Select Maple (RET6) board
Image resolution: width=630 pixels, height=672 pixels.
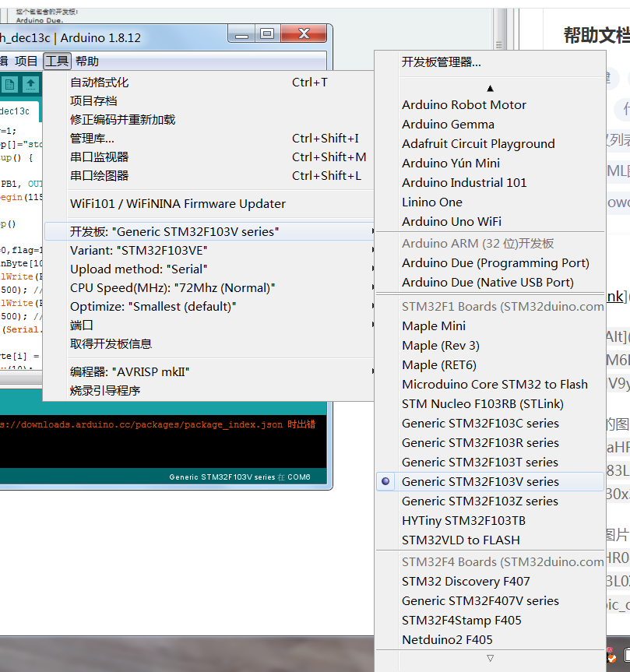(490, 365)
